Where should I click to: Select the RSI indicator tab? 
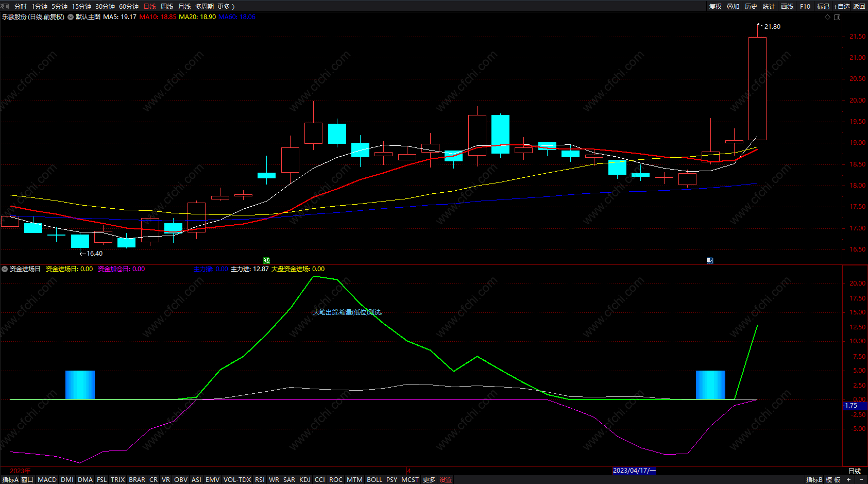[260, 479]
